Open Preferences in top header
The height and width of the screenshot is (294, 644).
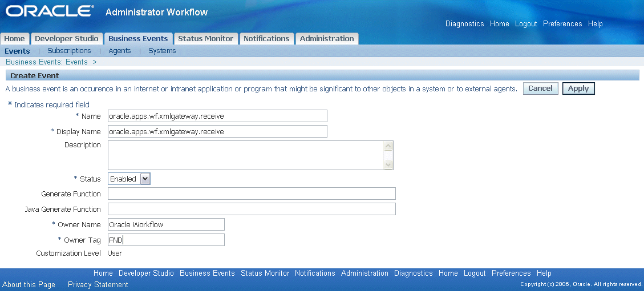[562, 24]
